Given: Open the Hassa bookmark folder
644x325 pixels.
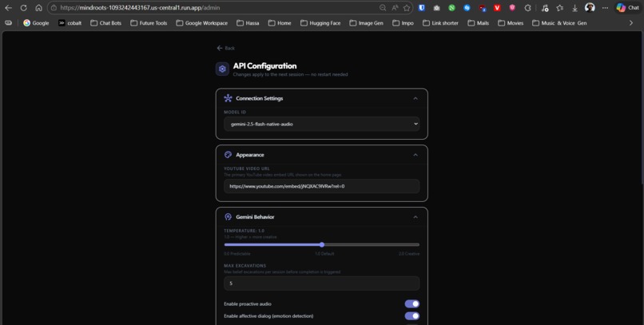Looking at the screenshot, I should (248, 23).
